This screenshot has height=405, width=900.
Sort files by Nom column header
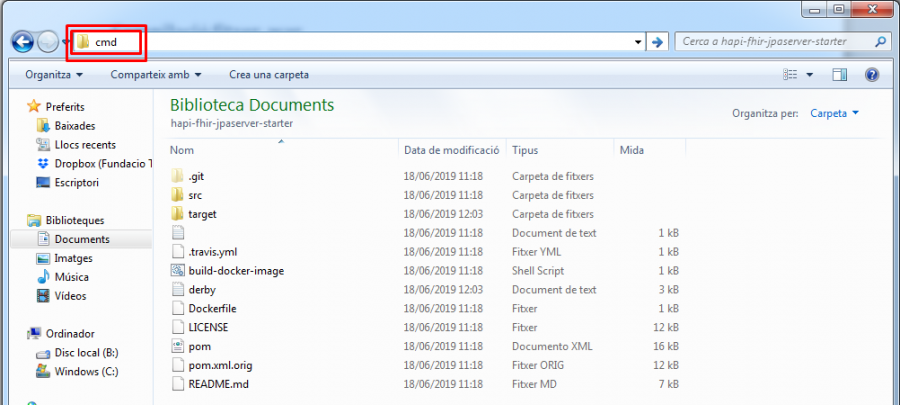coord(181,150)
